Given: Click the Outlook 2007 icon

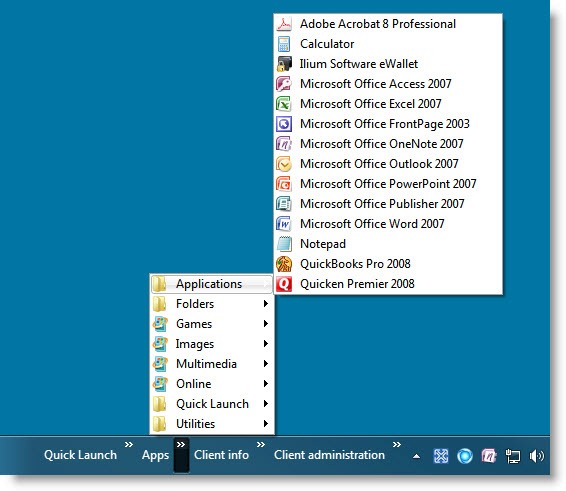Looking at the screenshot, I should pyautogui.click(x=284, y=164).
